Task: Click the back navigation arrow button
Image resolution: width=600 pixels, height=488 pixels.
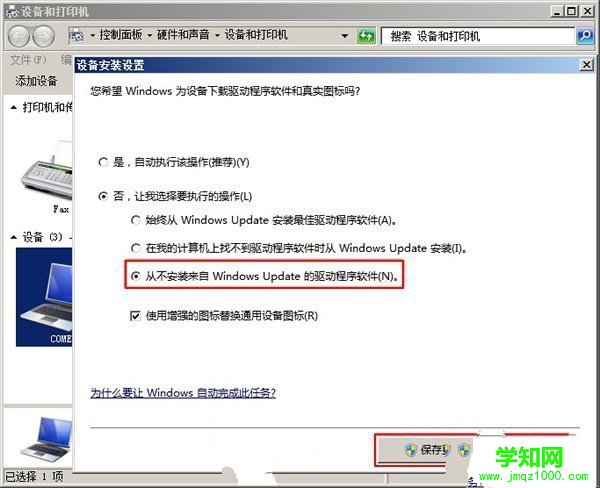Action: point(18,36)
